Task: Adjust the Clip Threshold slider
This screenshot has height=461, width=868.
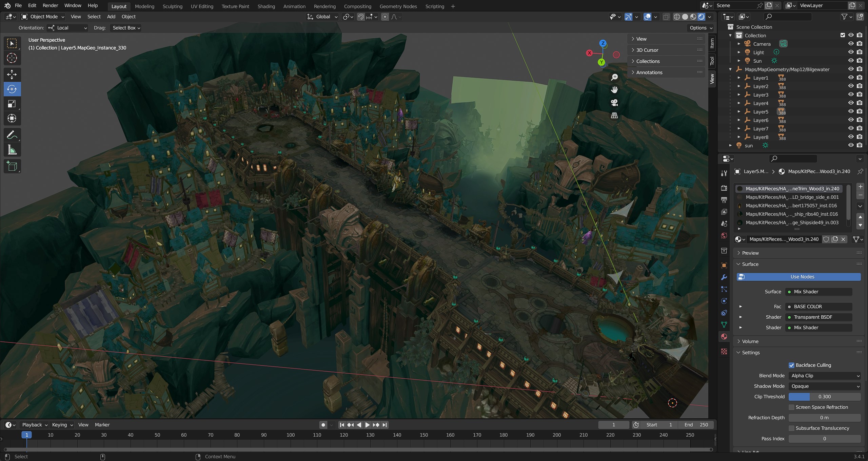Action: click(x=825, y=397)
